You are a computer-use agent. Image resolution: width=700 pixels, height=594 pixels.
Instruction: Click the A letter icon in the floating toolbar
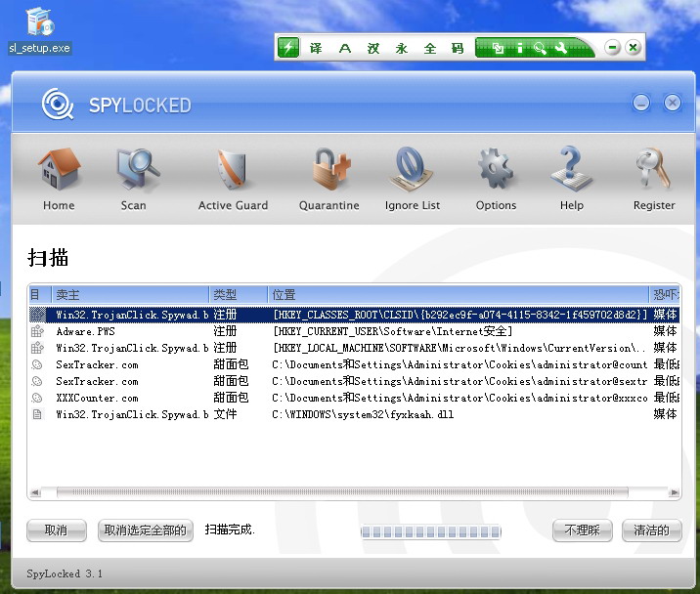click(345, 48)
